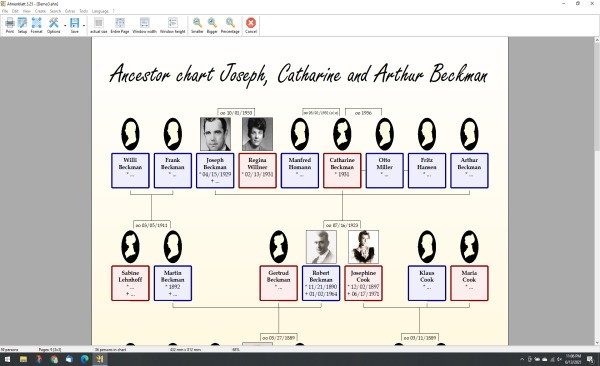Open the File menu
This screenshot has height=366, width=600.
click(x=5, y=11)
